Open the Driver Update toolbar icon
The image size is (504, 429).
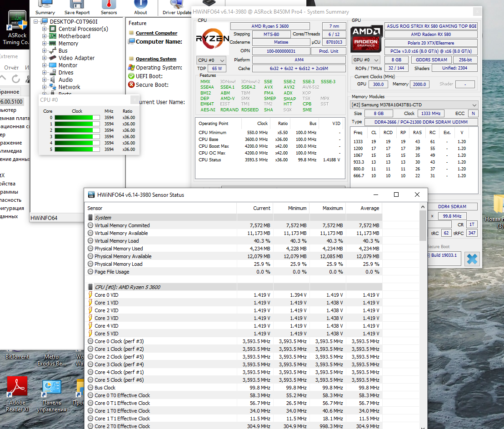[177, 8]
